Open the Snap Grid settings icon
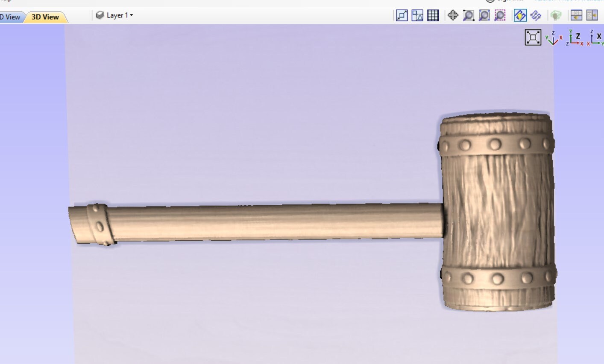604x364 pixels. coord(433,15)
